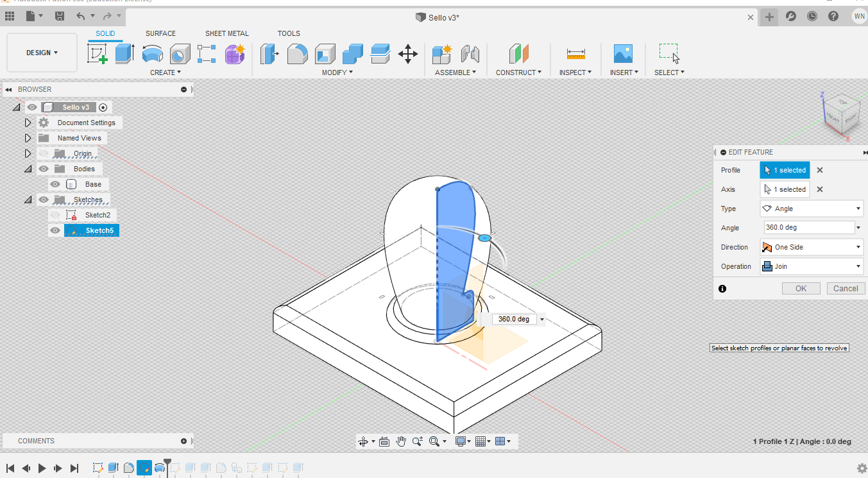This screenshot has height=478, width=868.
Task: Hide the Bodies folder
Action: (44, 169)
